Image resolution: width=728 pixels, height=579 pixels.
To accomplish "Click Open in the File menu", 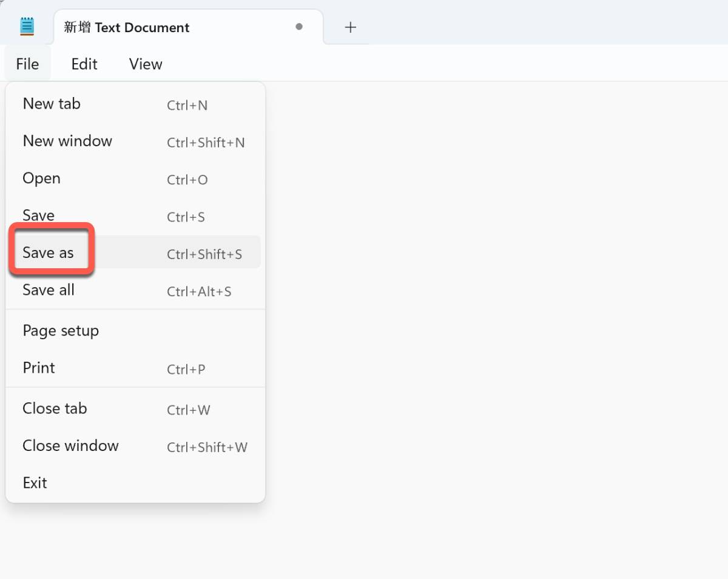I will 41,178.
